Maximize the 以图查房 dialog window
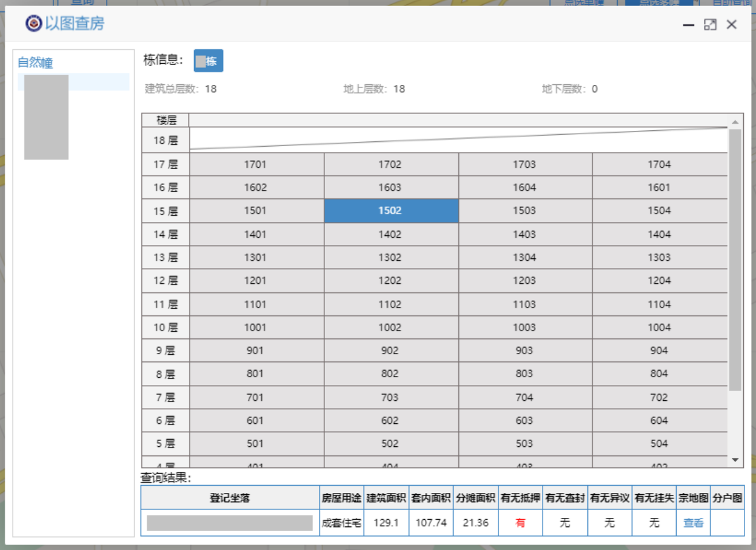 (710, 25)
